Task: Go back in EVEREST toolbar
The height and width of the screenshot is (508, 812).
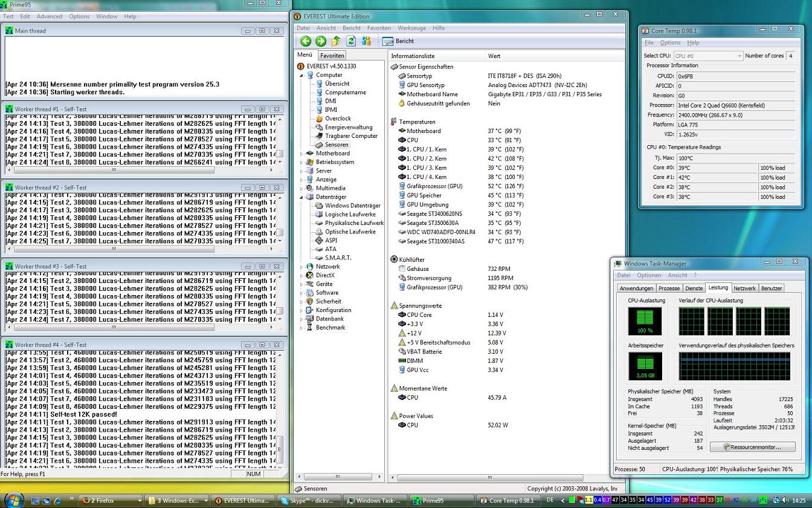Action: click(x=306, y=41)
